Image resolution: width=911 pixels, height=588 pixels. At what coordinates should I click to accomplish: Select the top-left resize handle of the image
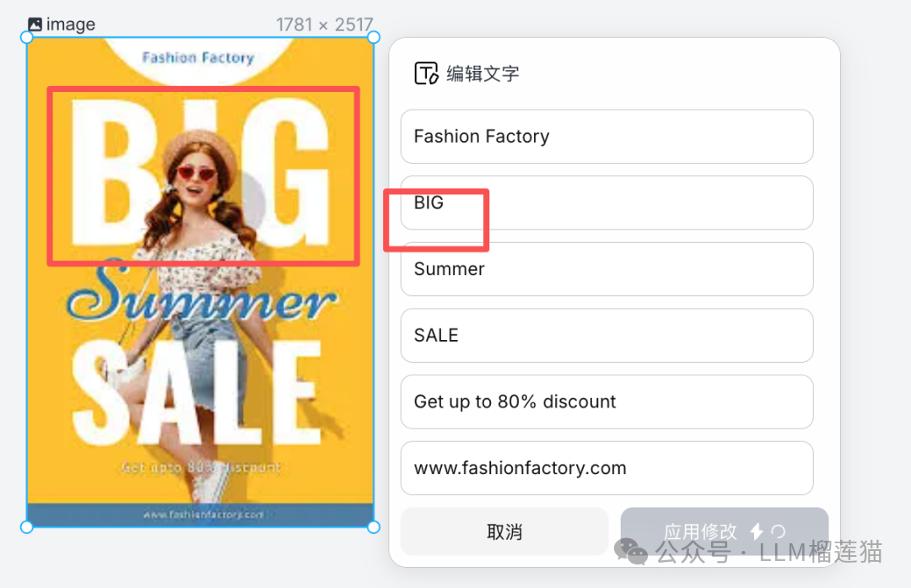pos(26,37)
